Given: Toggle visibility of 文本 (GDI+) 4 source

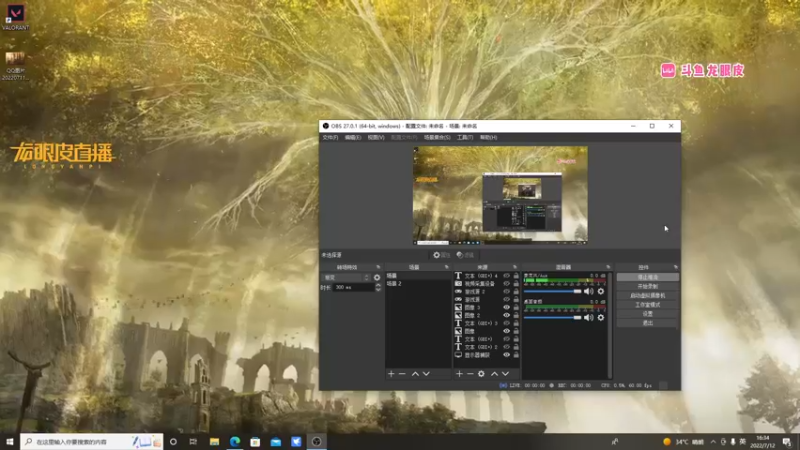Looking at the screenshot, I should tap(507, 276).
